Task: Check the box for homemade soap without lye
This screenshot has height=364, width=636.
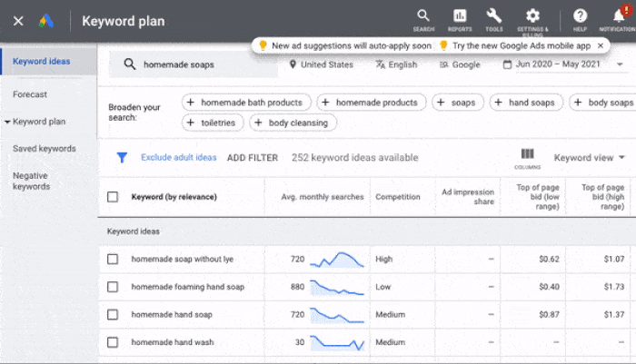Action: point(113,259)
